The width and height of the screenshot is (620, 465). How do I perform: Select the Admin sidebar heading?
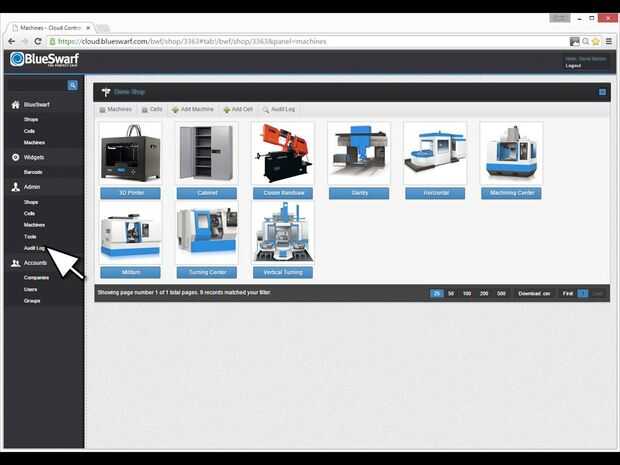(x=32, y=187)
